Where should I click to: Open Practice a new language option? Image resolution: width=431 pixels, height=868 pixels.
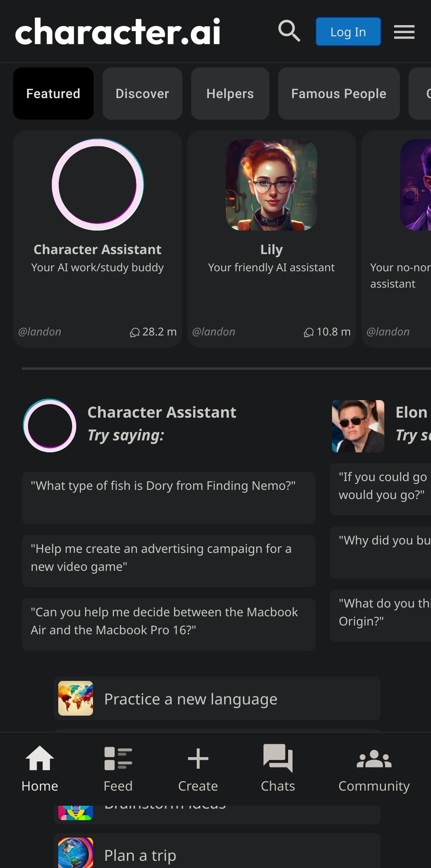pos(217,698)
